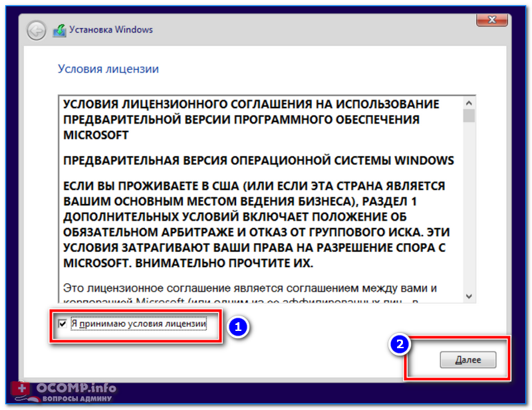Click the back arrow button in title bar
Image resolution: width=532 pixels, height=410 pixels.
[x=37, y=31]
